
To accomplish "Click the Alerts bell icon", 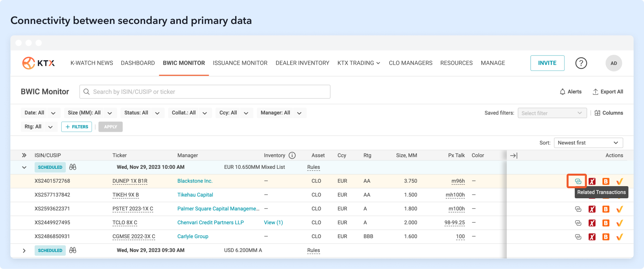I will click(563, 92).
